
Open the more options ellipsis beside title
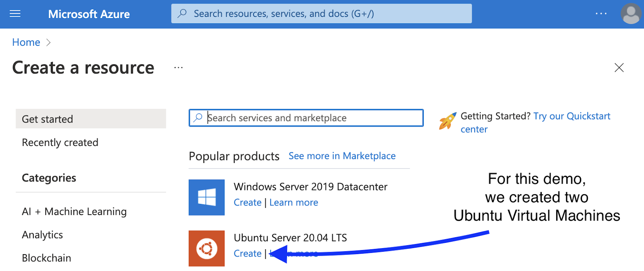coord(178,68)
